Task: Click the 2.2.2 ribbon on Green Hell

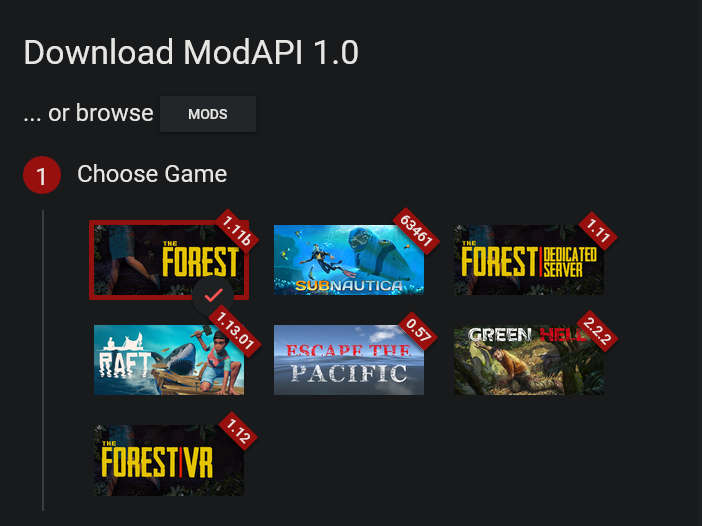Action: point(598,331)
